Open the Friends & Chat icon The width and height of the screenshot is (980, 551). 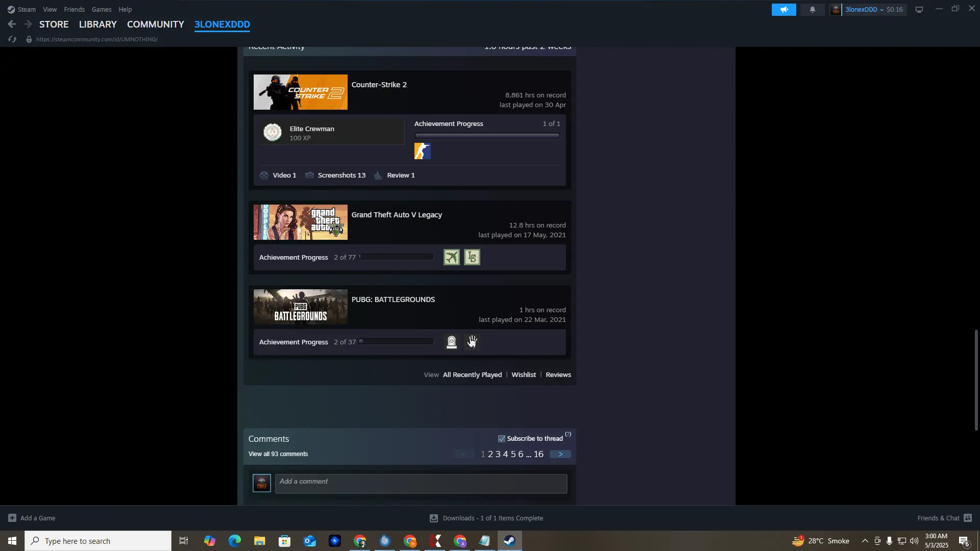coord(968,518)
